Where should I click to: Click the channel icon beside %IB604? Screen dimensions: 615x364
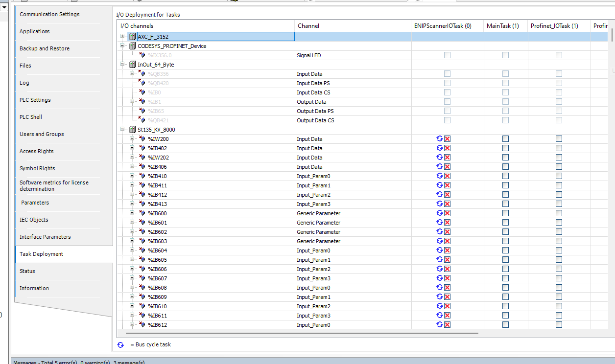142,250
